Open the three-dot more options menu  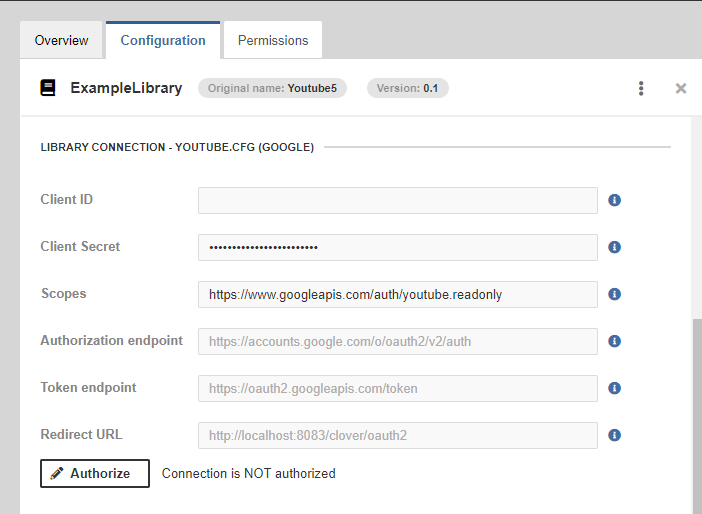tap(641, 88)
